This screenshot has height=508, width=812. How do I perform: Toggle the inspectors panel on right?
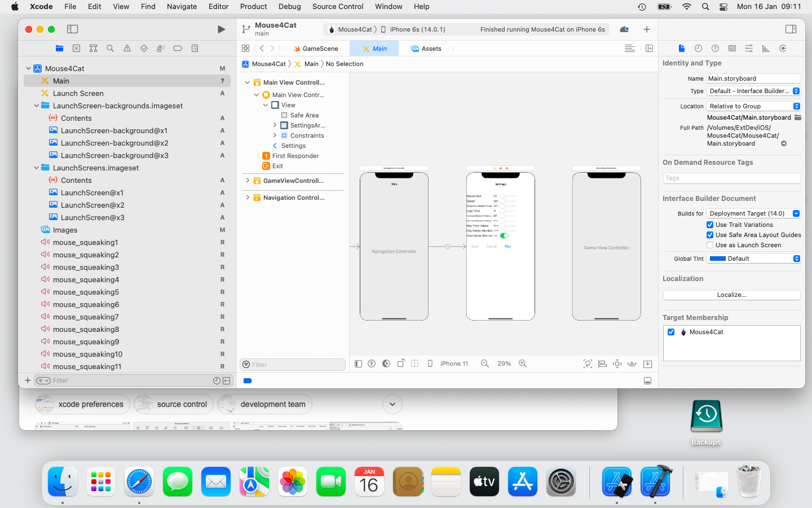(x=791, y=29)
